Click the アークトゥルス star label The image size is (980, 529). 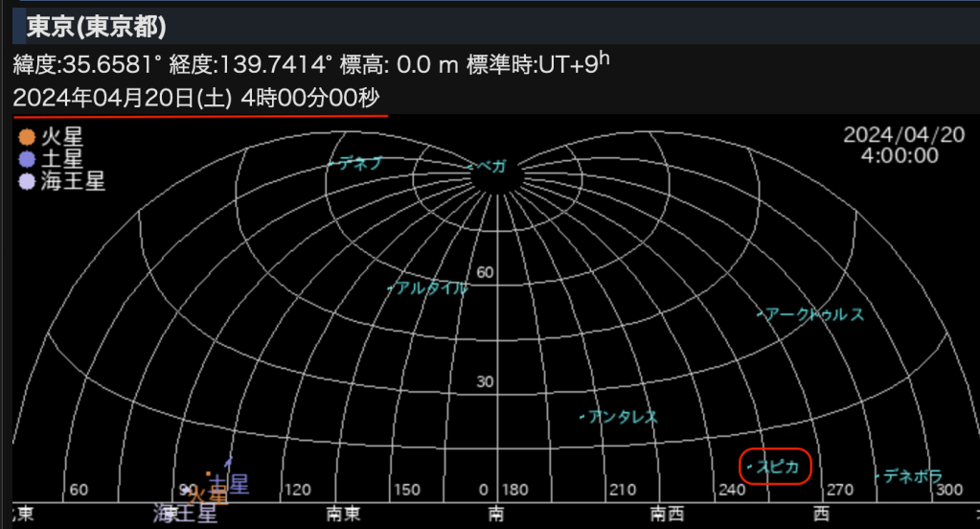[x=813, y=314]
